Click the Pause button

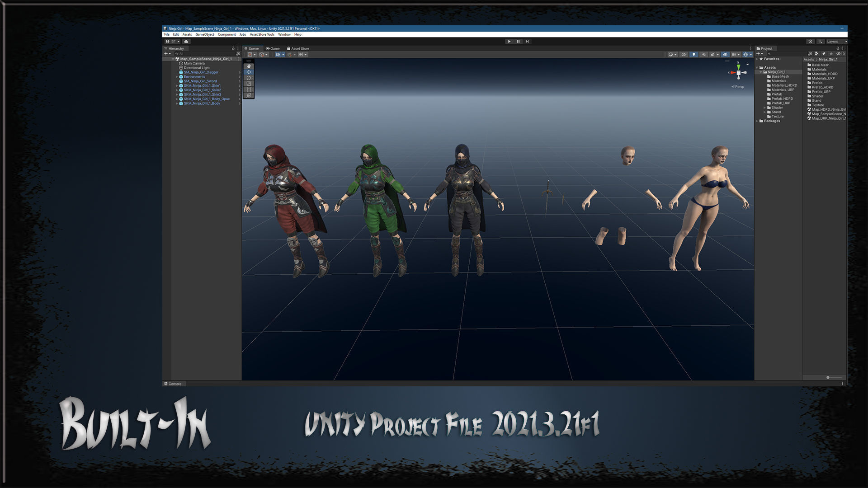point(518,42)
